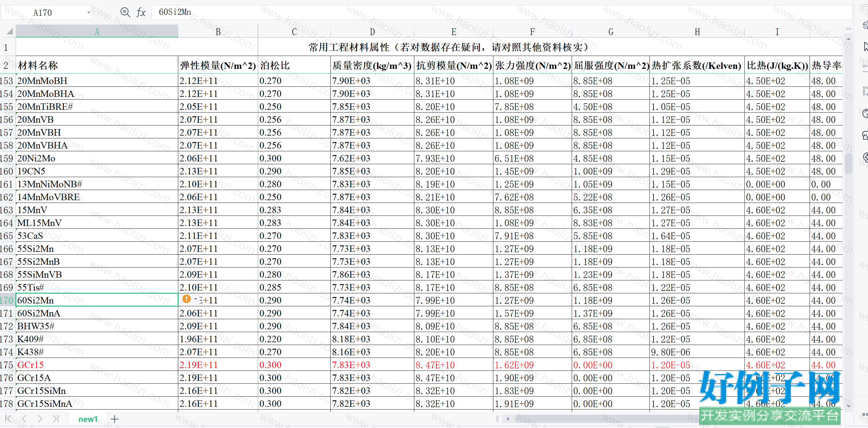Image resolution: width=868 pixels, height=428 pixels.
Task: Select the cell 20MnTiBRE#
Action: (x=97, y=107)
